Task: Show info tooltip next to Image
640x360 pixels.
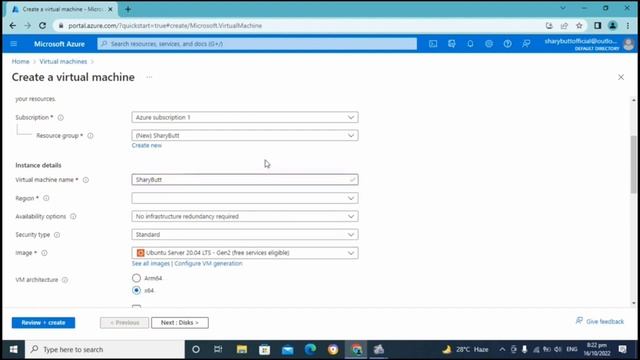Action: click(x=44, y=253)
